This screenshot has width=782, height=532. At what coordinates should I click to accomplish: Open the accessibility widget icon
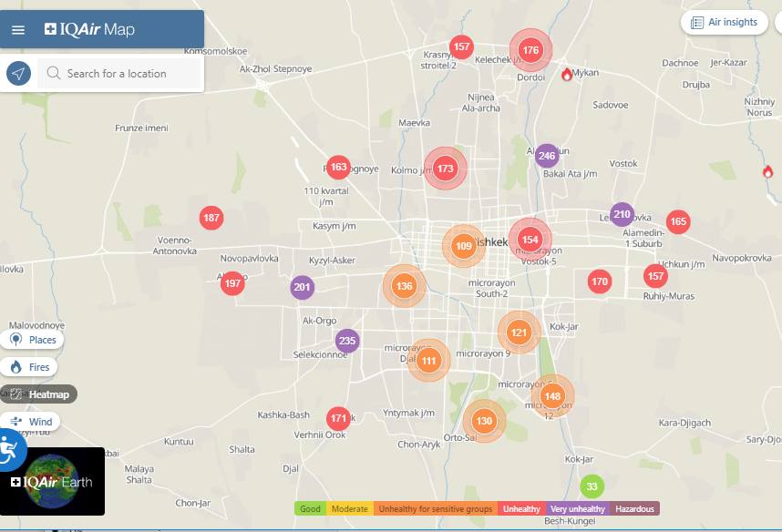8,449
